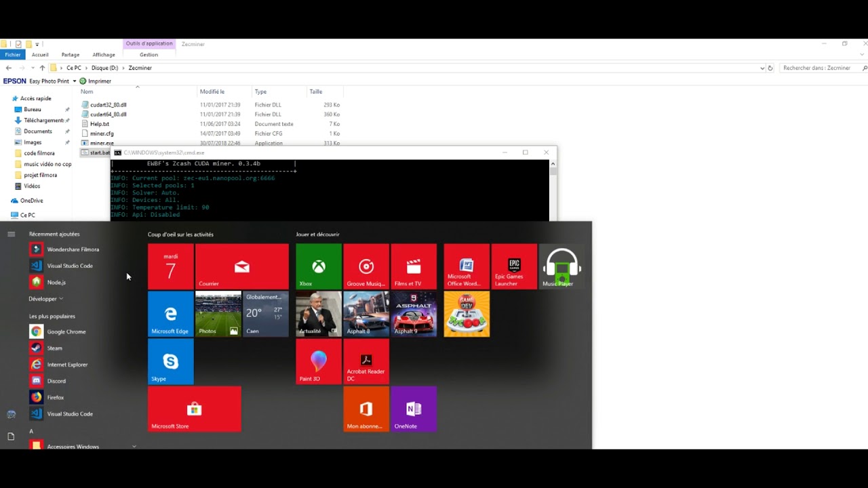Launch Steam from the Start menu list
This screenshot has height=488, width=868.
coord(46,348)
